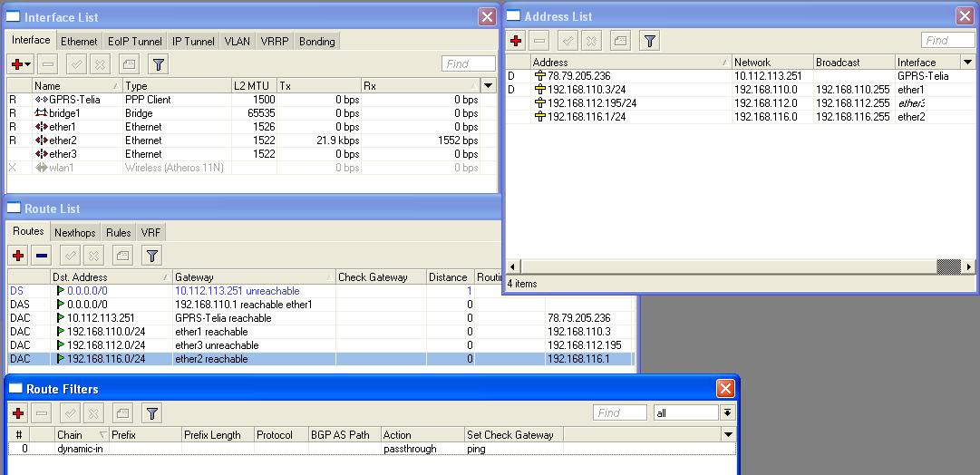Click disable X button in Route List toolbar

click(93, 255)
